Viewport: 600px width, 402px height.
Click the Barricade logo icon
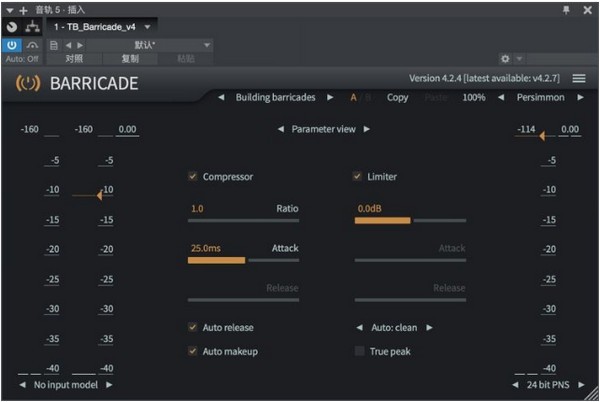click(27, 83)
